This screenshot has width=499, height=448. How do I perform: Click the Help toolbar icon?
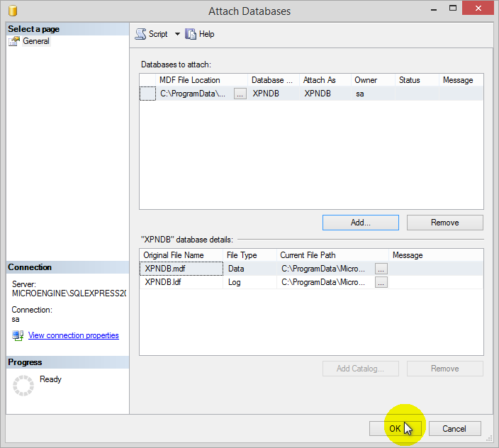(x=191, y=34)
